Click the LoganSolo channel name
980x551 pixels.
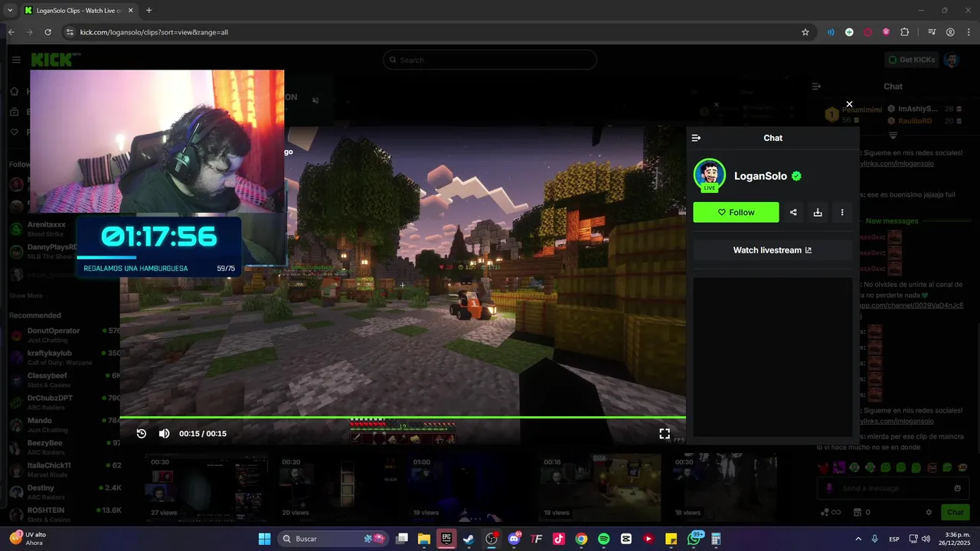(760, 176)
